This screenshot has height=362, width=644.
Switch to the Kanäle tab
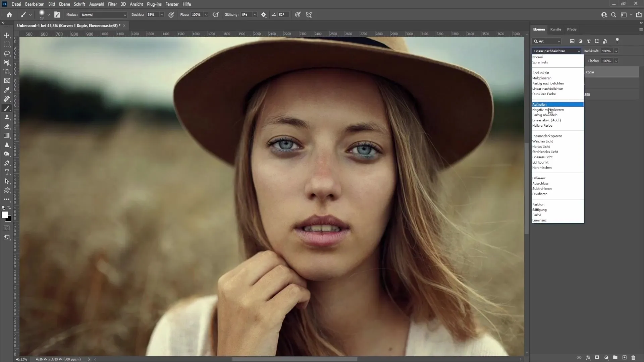[555, 29]
